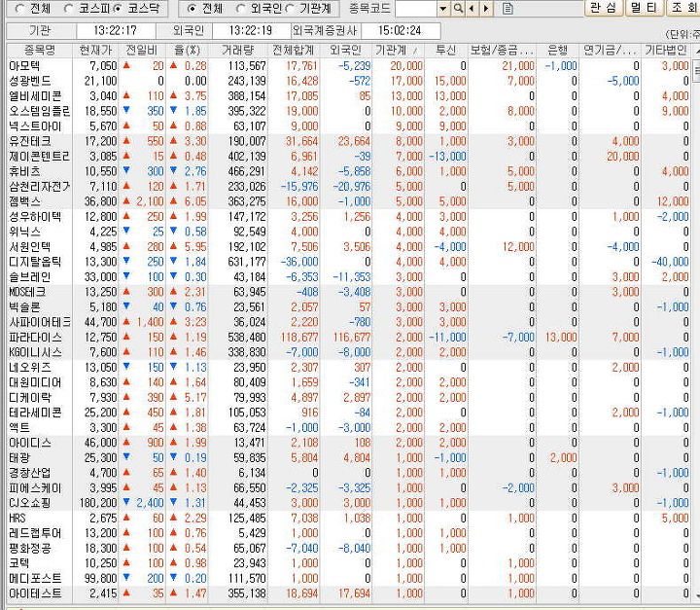Viewport: 700px width, 610px height.
Task: Click 파라다이스 foreign net value 116,677
Action: click(x=352, y=338)
